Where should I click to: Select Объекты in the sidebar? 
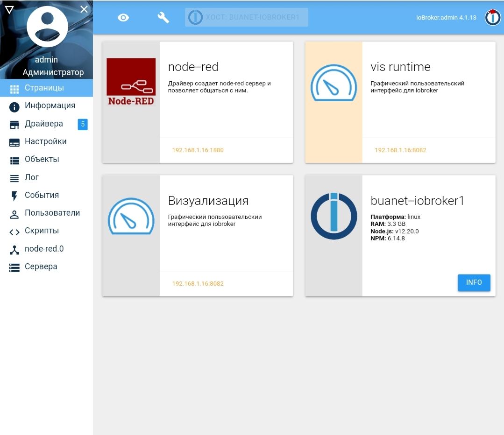click(x=46, y=159)
